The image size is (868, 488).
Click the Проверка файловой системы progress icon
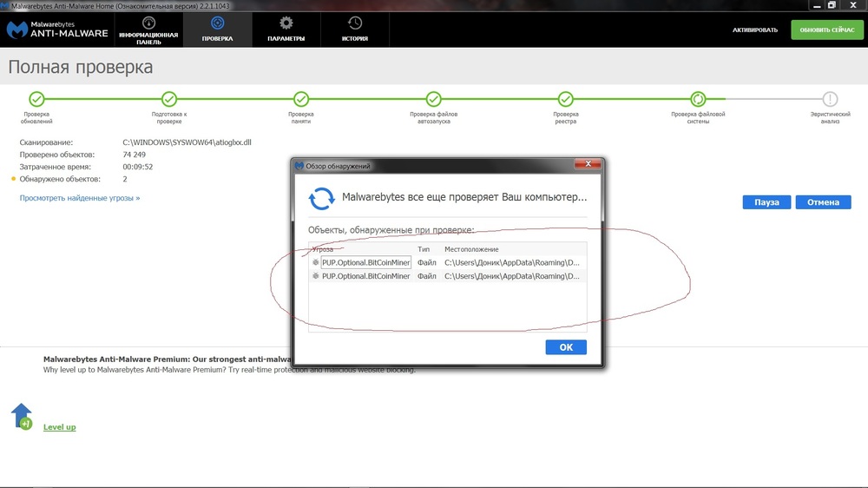(x=698, y=99)
